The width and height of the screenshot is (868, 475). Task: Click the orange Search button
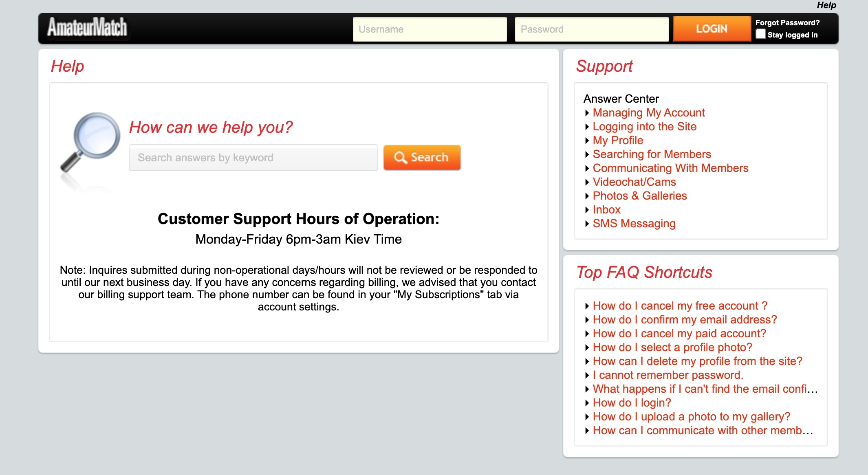(422, 157)
